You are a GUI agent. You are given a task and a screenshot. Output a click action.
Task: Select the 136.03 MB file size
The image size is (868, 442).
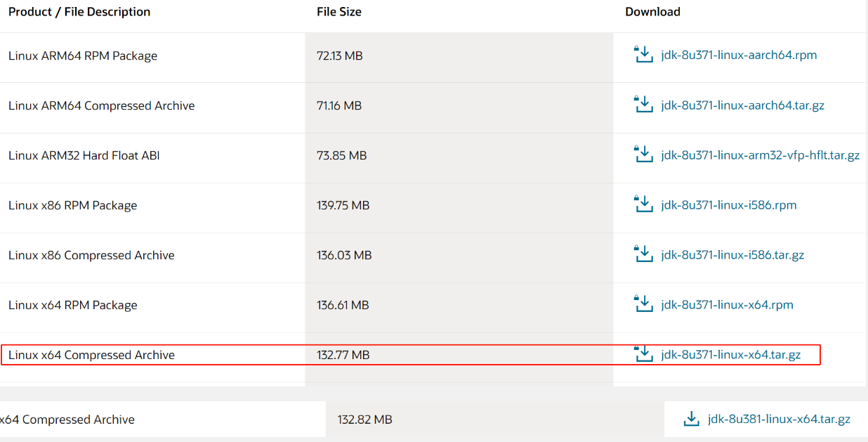(x=344, y=255)
